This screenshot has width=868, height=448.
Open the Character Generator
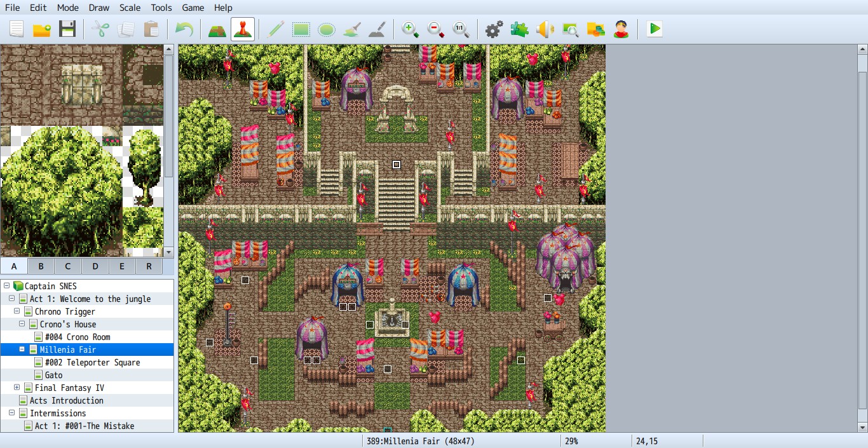[621, 29]
